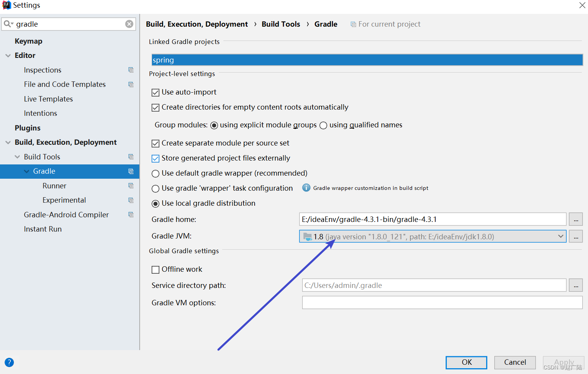
Task: Close the Settings dialog window
Action: click(x=582, y=5)
